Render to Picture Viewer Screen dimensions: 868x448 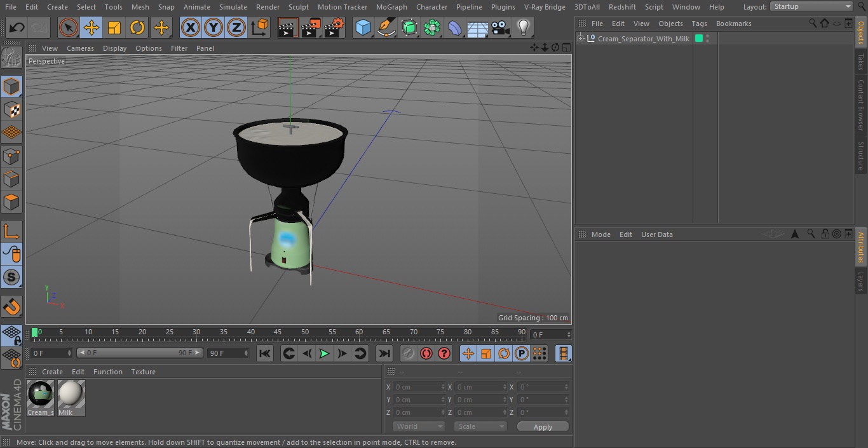(x=311, y=28)
